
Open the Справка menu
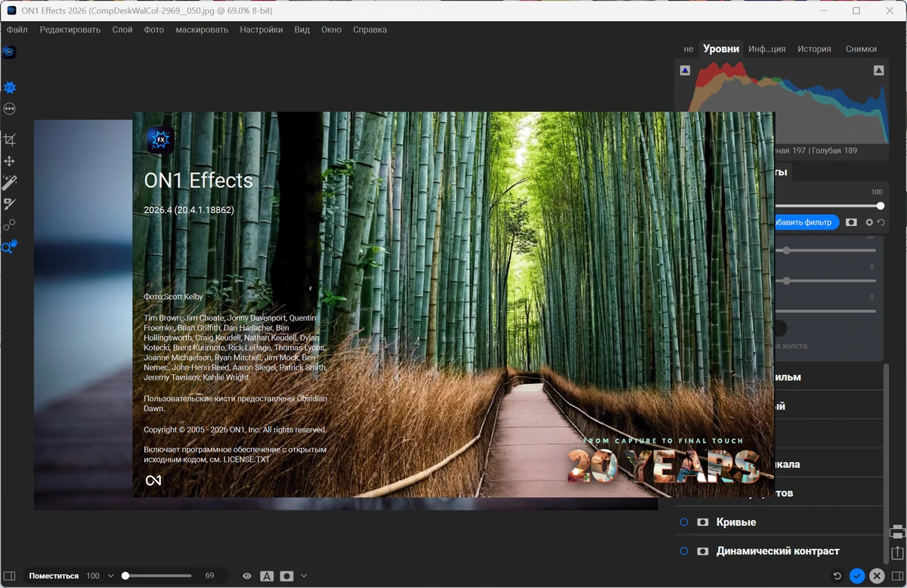tap(370, 29)
